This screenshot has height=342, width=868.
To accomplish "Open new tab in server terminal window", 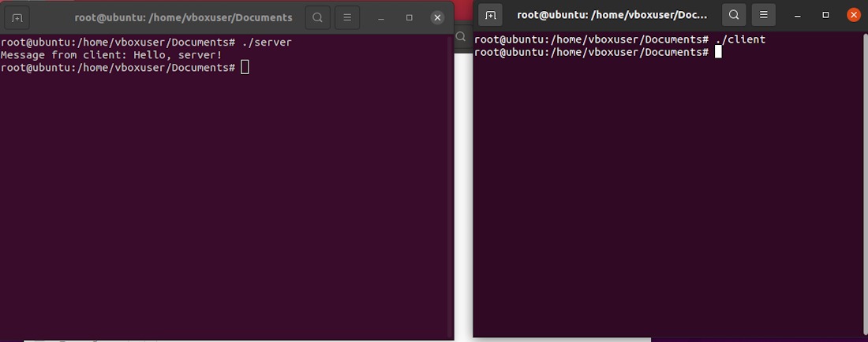I will point(17,17).
